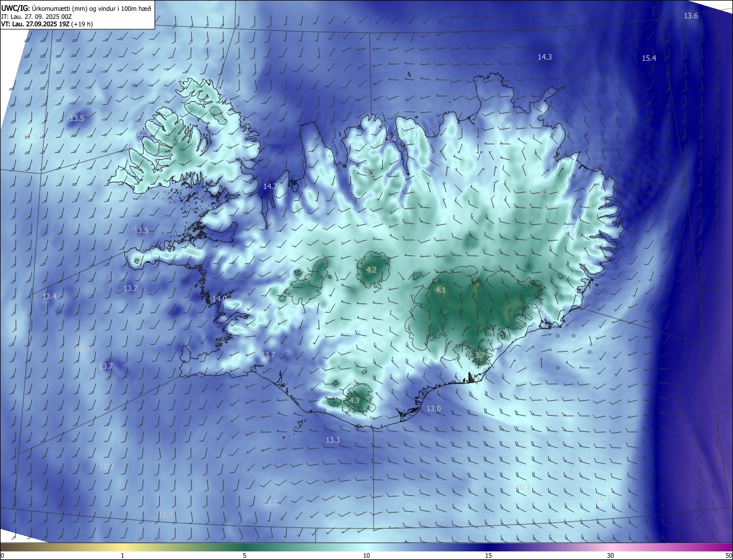Image resolution: width=733 pixels, height=560 pixels.
Task: Click the 6.8 value label
Action: (x=545, y=193)
